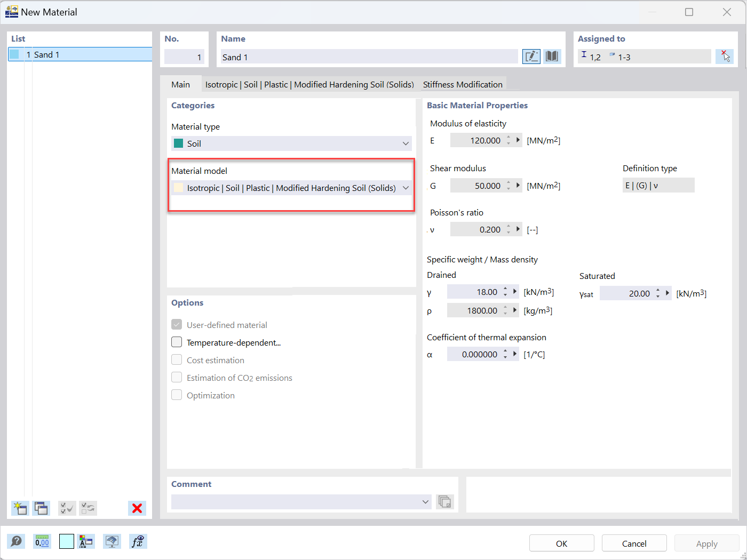Adjust the Poisson's ratio spinner arrows
Image resolution: width=747 pixels, height=560 pixels.
click(508, 229)
